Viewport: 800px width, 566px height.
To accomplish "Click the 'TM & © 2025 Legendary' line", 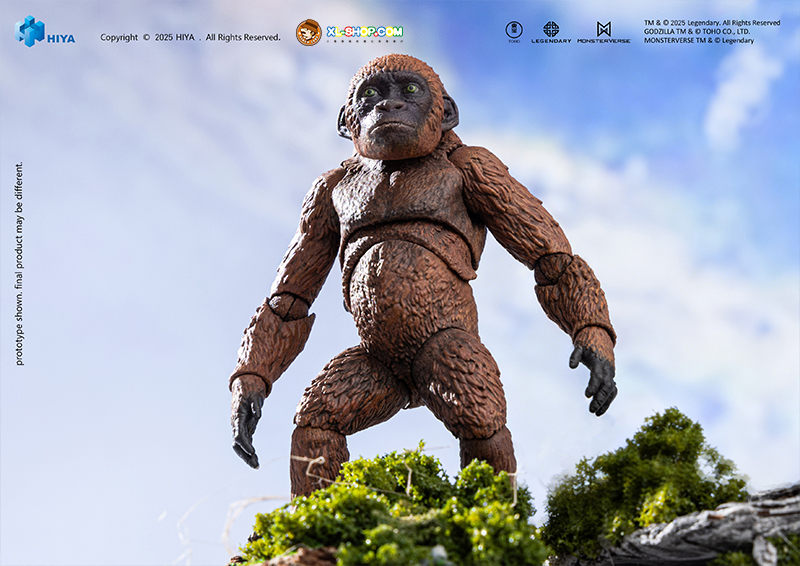I will coord(711,22).
